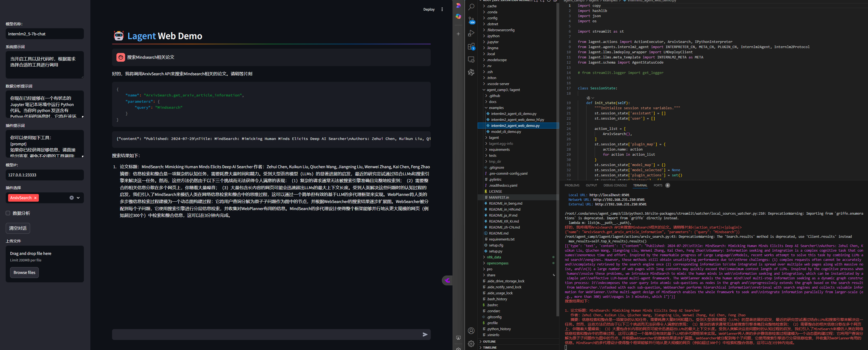Open Search in VS Code activity bar
This screenshot has height=350, width=868.
tap(471, 7)
